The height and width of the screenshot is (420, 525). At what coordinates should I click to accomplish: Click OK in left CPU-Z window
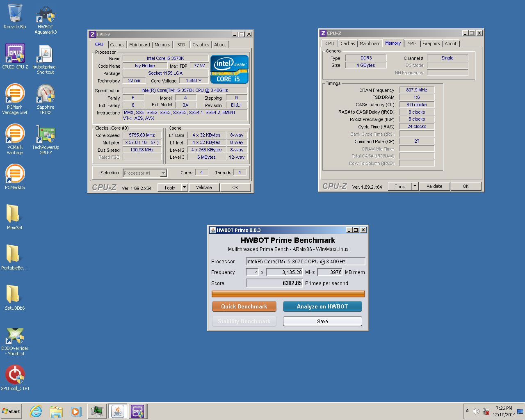point(235,187)
